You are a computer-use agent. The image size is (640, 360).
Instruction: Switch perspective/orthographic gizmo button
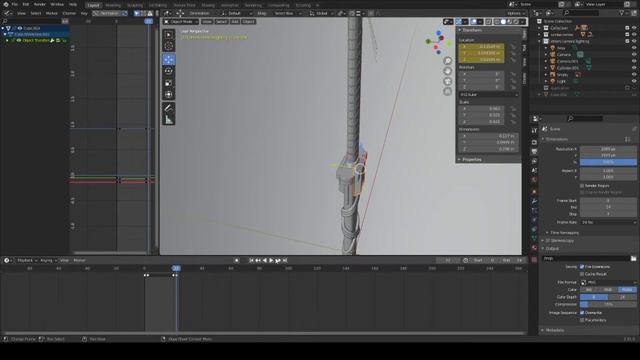(x=448, y=91)
